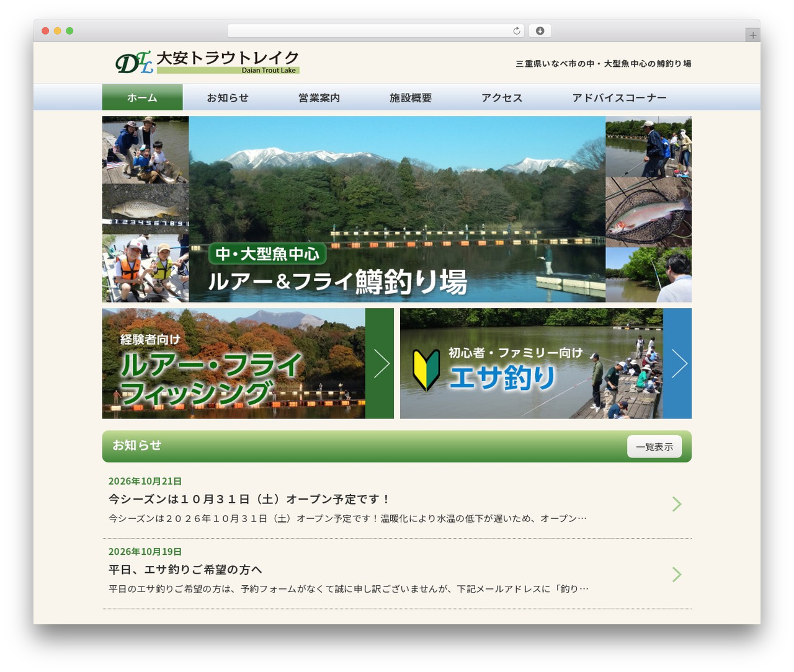The image size is (794, 672).
Task: Click the 一覧表示 button
Action: pyautogui.click(x=654, y=446)
